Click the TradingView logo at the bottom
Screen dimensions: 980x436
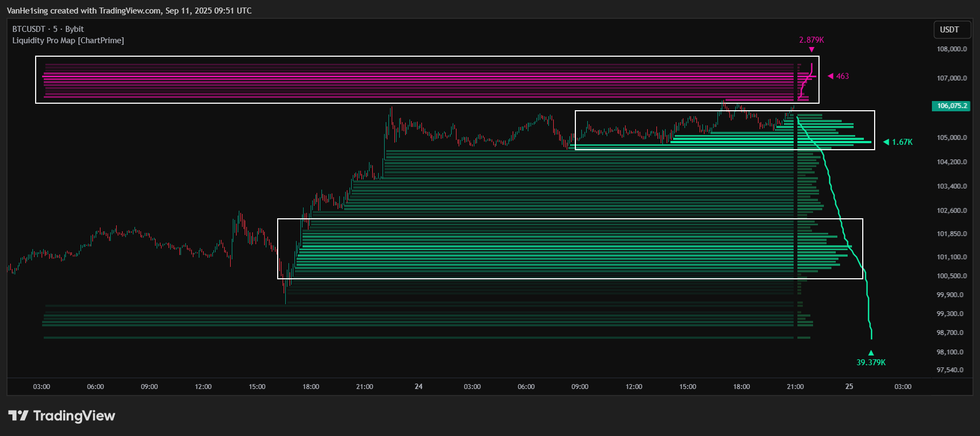tap(62, 415)
